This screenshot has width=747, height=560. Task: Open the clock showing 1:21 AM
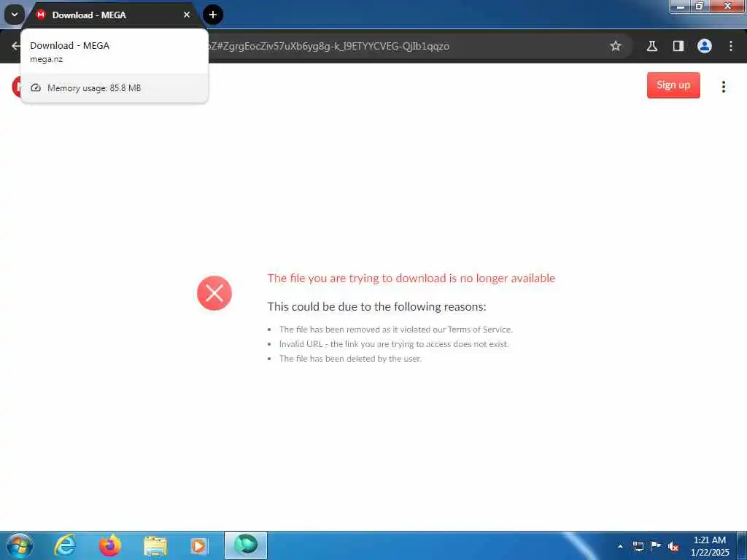point(709,545)
